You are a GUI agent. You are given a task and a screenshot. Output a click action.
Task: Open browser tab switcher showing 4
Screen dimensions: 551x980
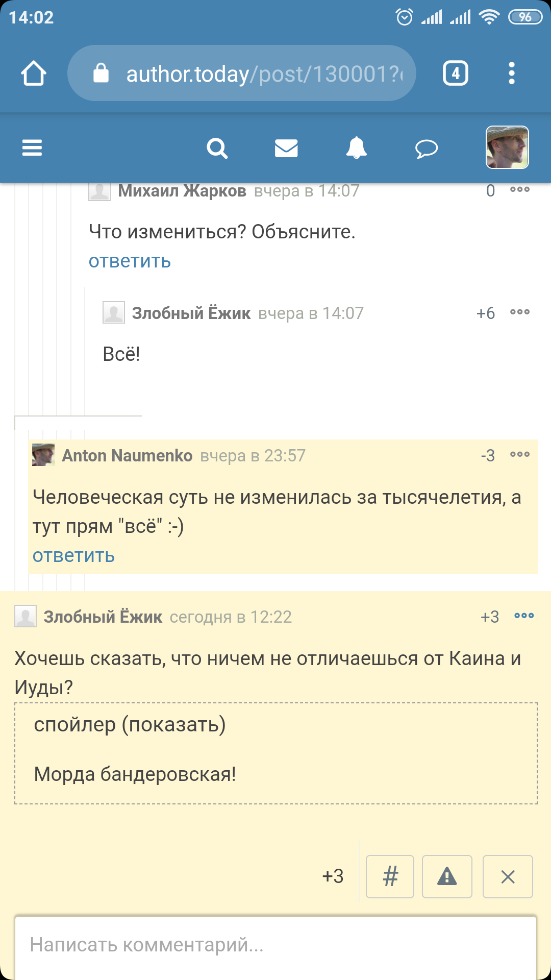click(456, 73)
